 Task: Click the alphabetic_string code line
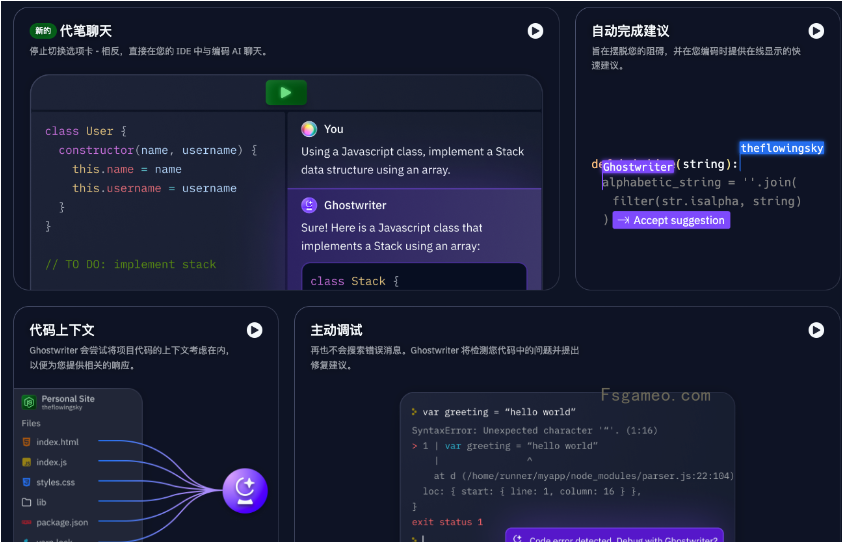point(699,183)
